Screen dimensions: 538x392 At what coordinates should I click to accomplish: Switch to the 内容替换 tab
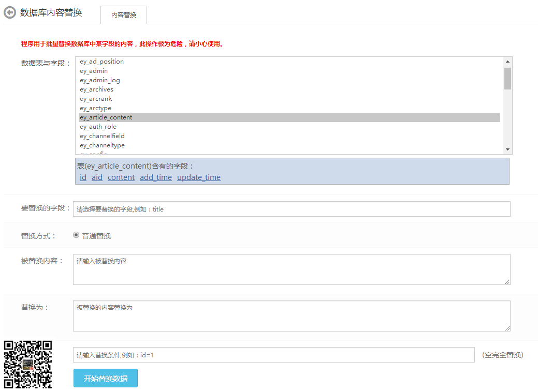(123, 16)
